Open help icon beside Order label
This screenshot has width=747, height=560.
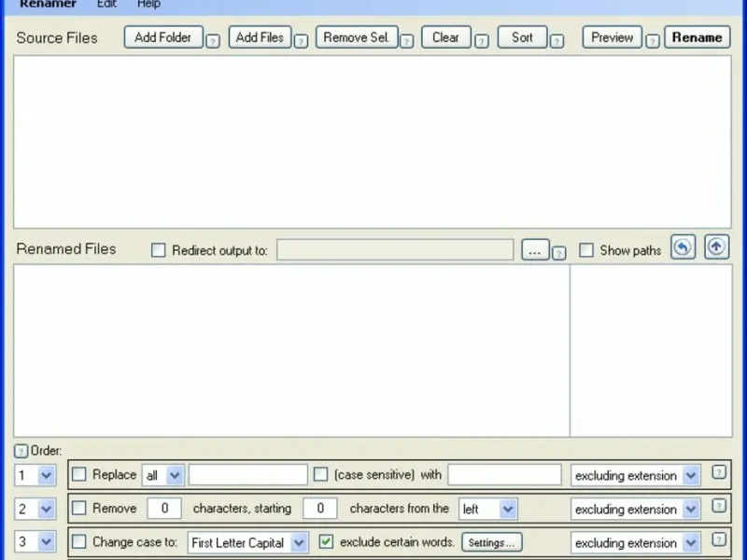pos(21,451)
